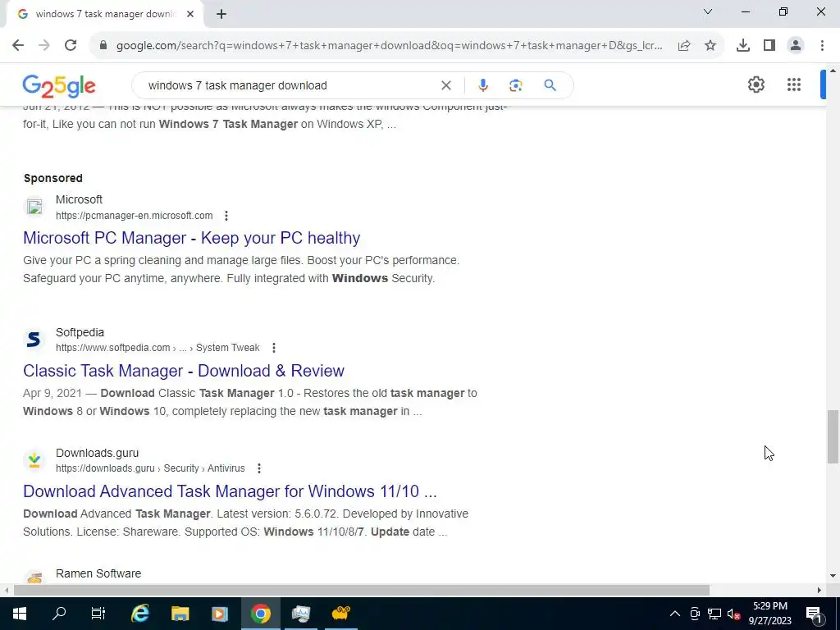
Task: Click the forward navigation arrow
Action: (44, 46)
